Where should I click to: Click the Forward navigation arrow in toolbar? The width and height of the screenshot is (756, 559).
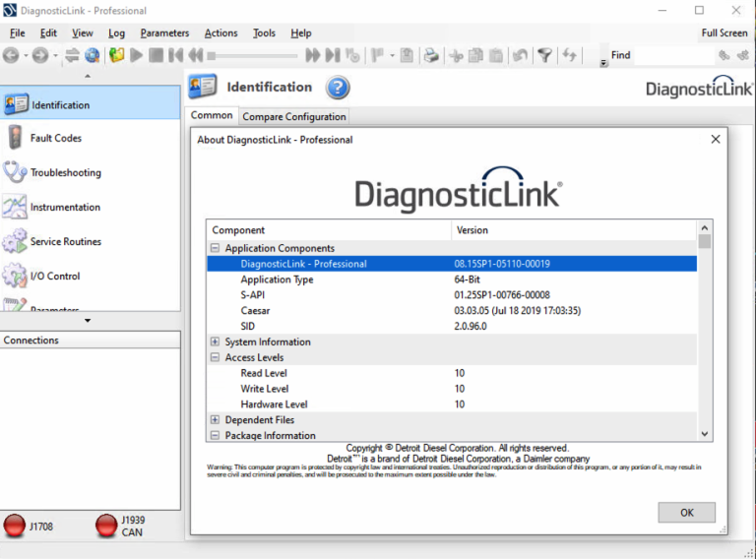[x=40, y=55]
